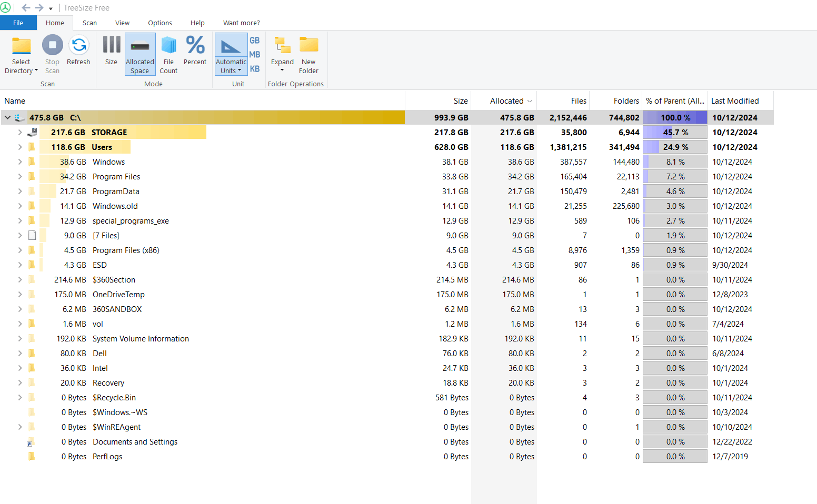Toggle GB unit display
Image resolution: width=817 pixels, height=504 pixels.
click(255, 41)
